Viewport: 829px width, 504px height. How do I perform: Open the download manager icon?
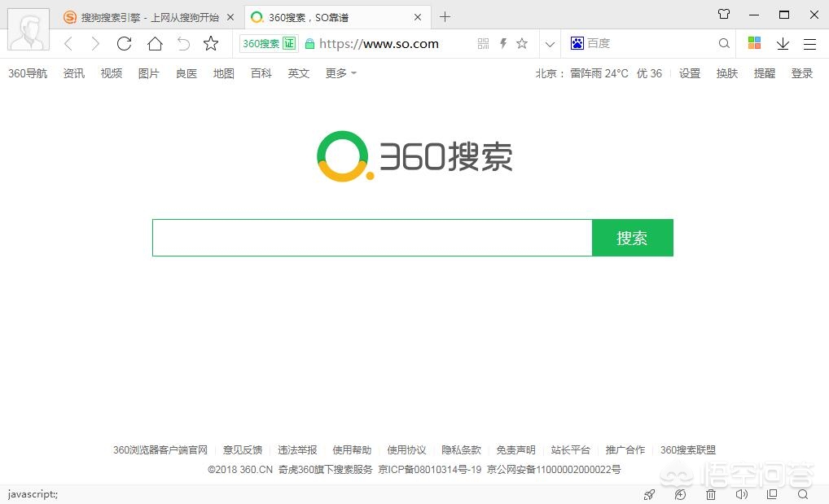(x=783, y=43)
